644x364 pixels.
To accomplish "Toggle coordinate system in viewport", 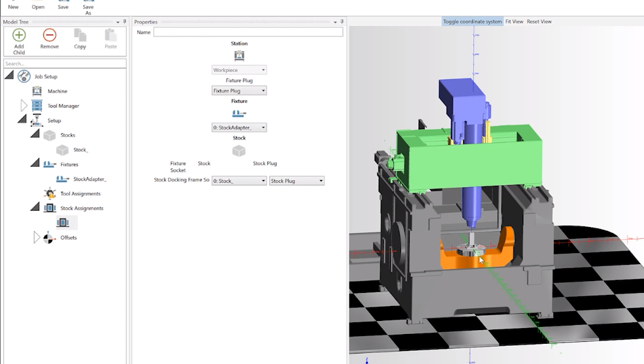I will (472, 22).
